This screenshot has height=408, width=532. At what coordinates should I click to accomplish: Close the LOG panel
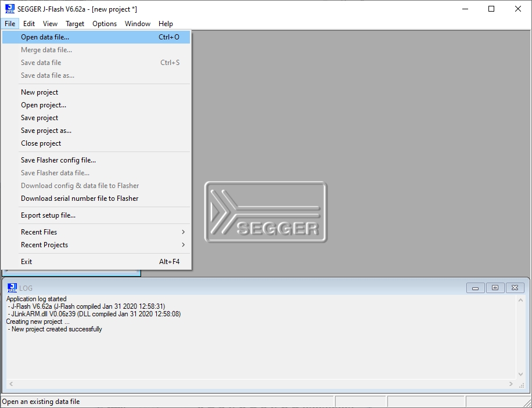(515, 288)
